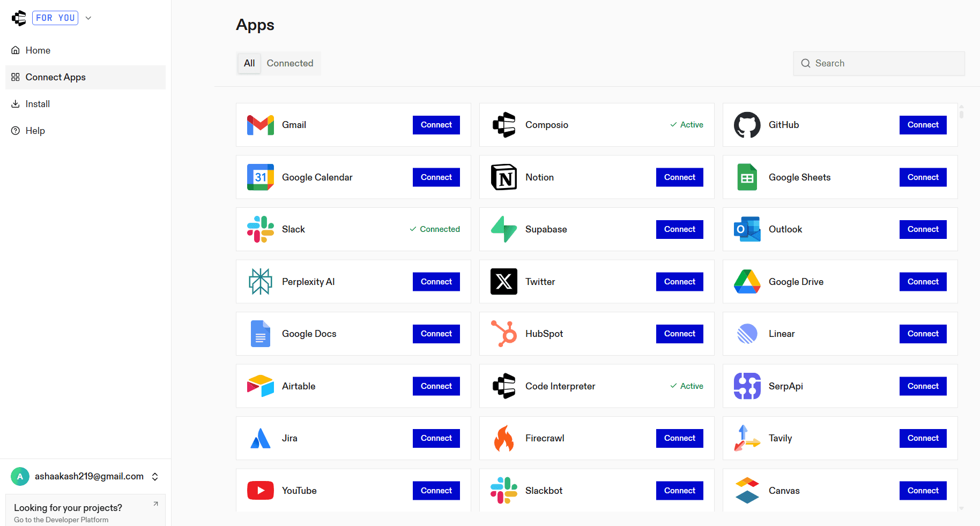The width and height of the screenshot is (980, 526).
Task: Connect the Notion app
Action: [x=680, y=177]
